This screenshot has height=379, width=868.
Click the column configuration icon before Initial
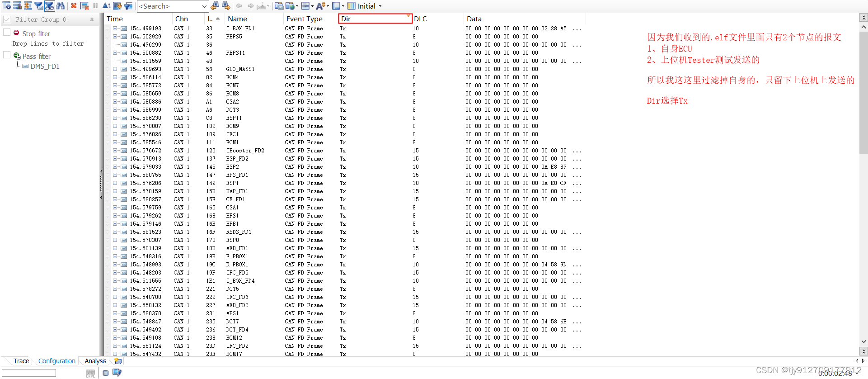(x=351, y=6)
